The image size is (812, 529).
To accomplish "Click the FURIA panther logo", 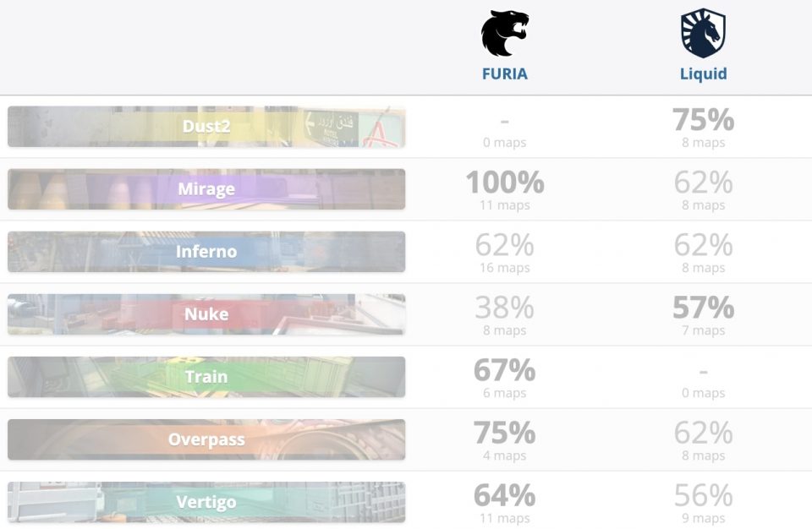I will [504, 34].
